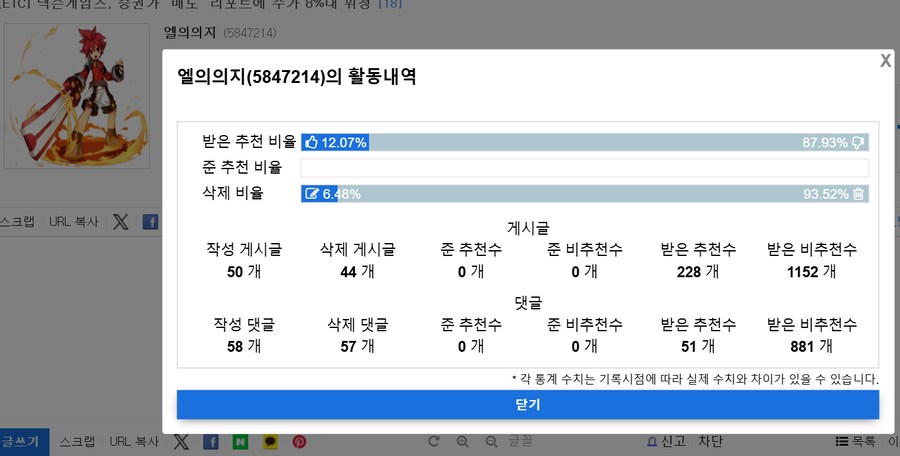Click the 작성 게시글 value 50 개
The width and height of the screenshot is (900, 456).
244,272
